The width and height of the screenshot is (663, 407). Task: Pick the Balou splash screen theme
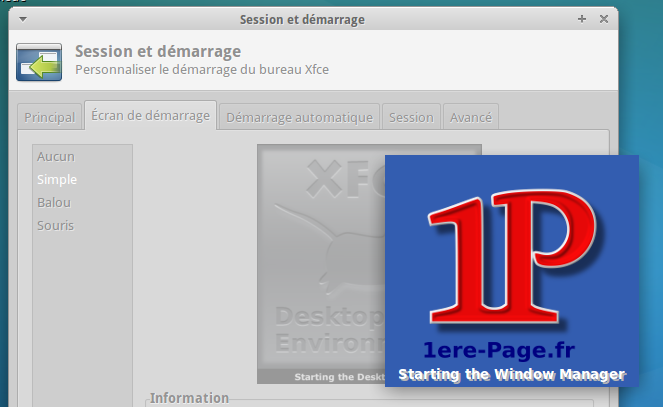click(54, 202)
